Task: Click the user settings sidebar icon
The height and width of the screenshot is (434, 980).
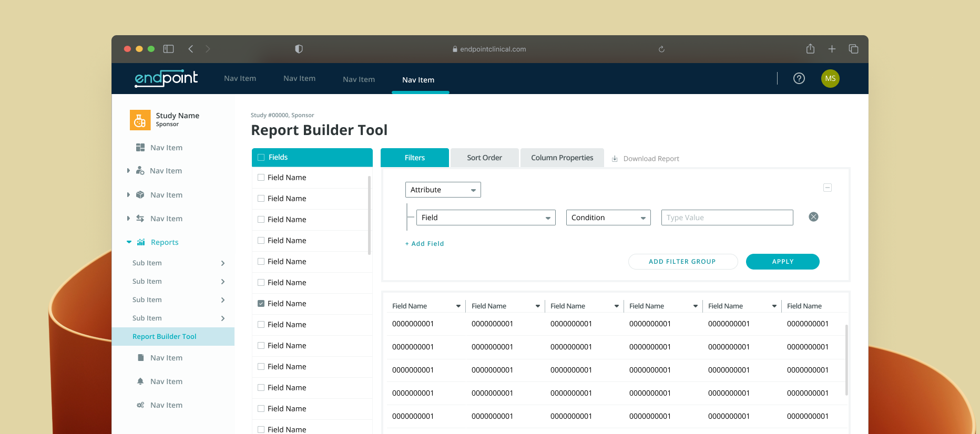Action: 140,171
